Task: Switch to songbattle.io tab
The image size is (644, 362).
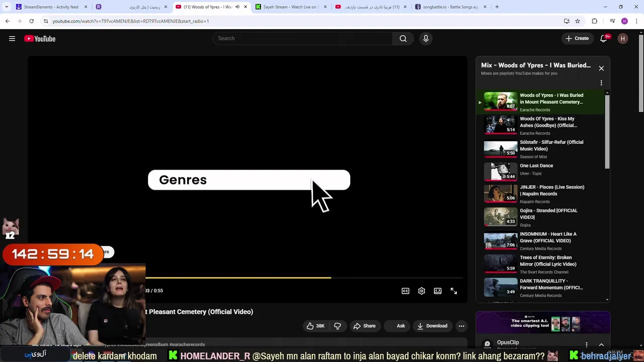Action: tap(450, 7)
